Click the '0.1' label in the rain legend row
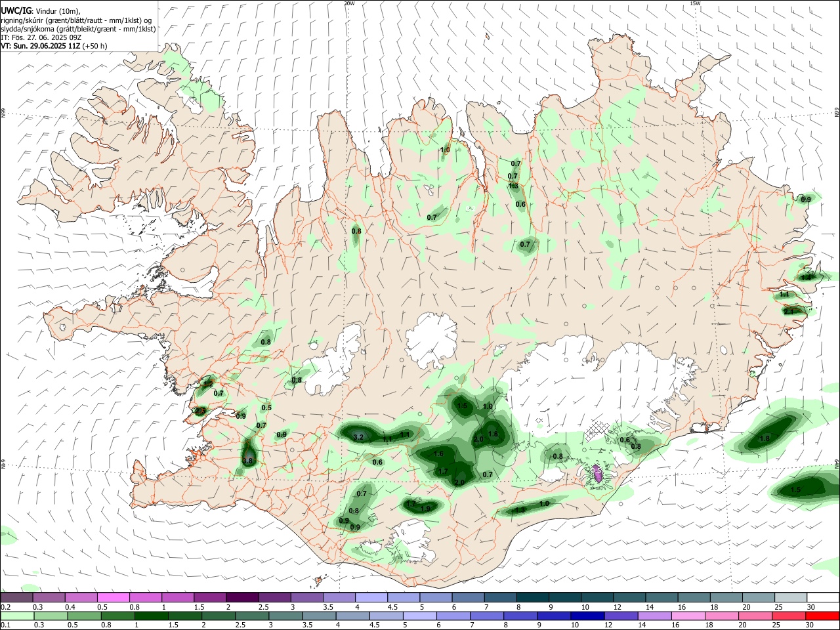The image size is (840, 630). (5, 625)
